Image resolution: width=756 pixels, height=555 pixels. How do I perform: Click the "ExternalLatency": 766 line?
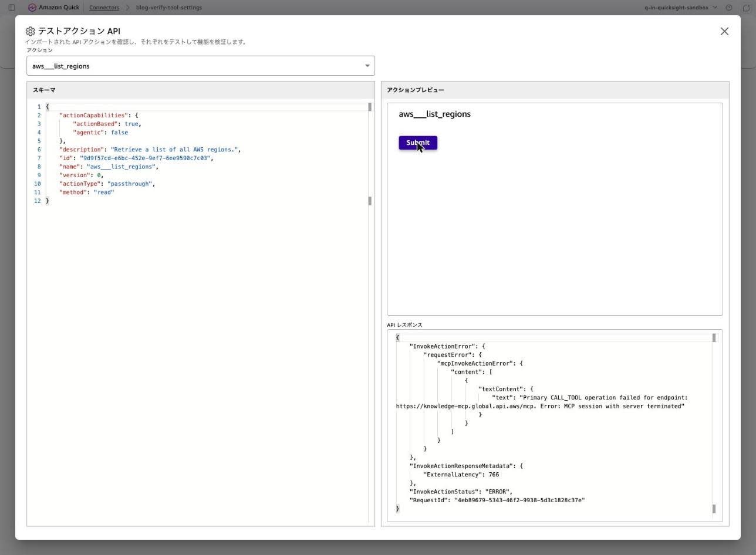click(x=461, y=475)
